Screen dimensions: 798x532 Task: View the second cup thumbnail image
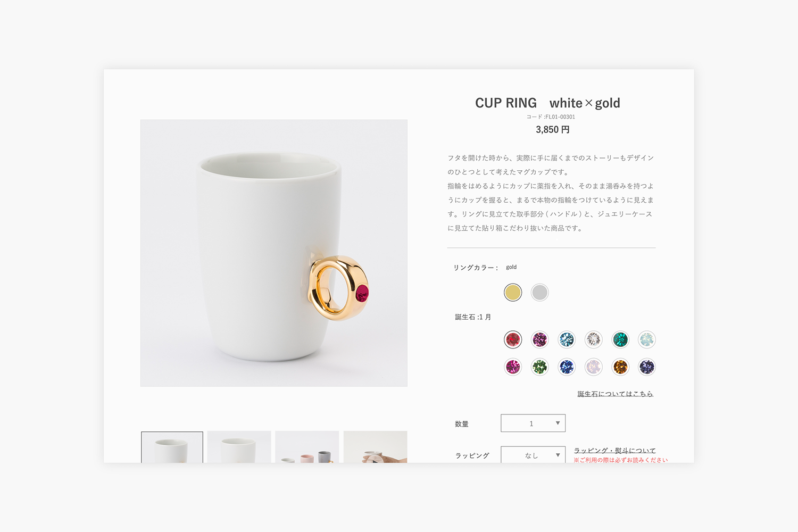pyautogui.click(x=239, y=447)
